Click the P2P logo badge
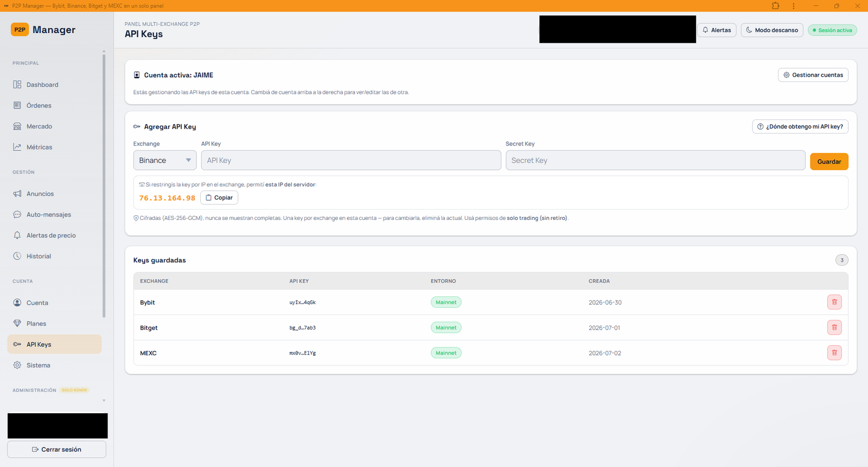 (x=20, y=30)
